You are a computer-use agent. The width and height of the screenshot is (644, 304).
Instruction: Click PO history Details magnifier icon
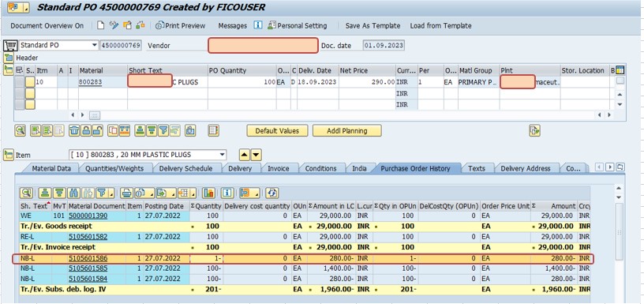click(27, 193)
